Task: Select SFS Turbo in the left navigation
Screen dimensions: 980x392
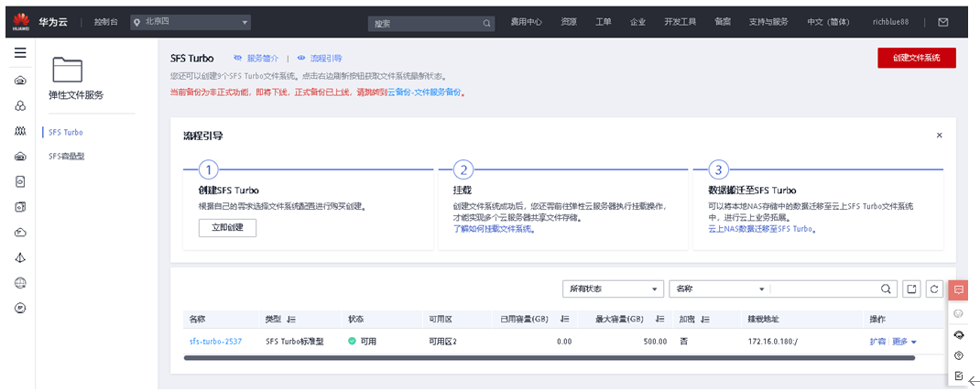Action: click(66, 133)
